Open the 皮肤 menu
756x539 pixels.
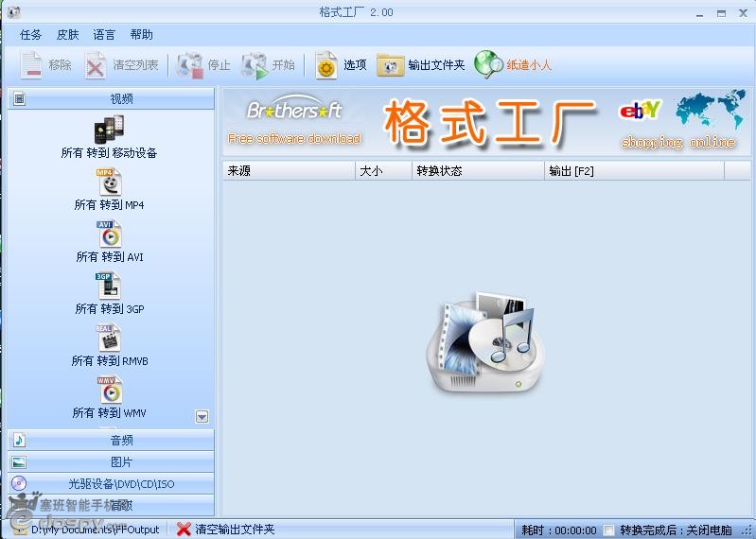coord(67,35)
